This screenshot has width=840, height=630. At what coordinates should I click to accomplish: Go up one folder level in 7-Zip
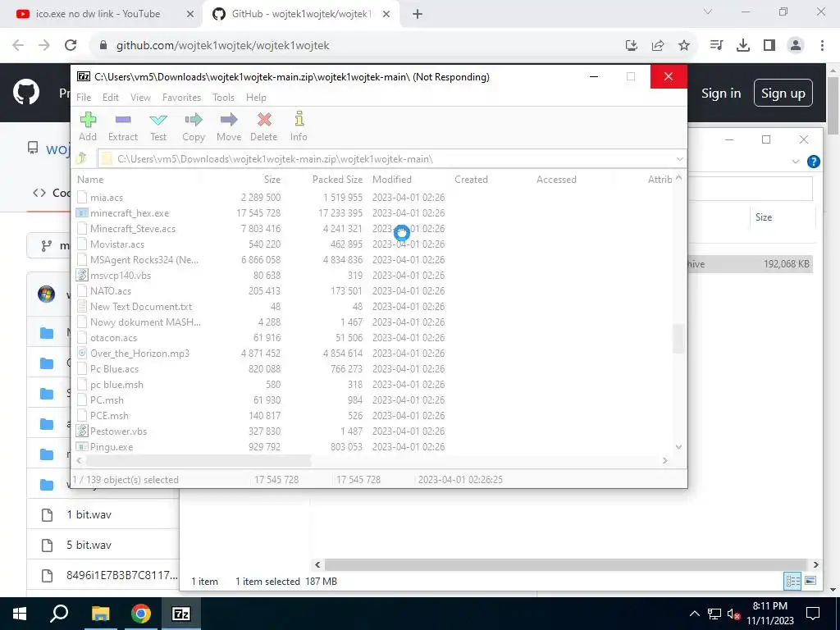point(81,158)
